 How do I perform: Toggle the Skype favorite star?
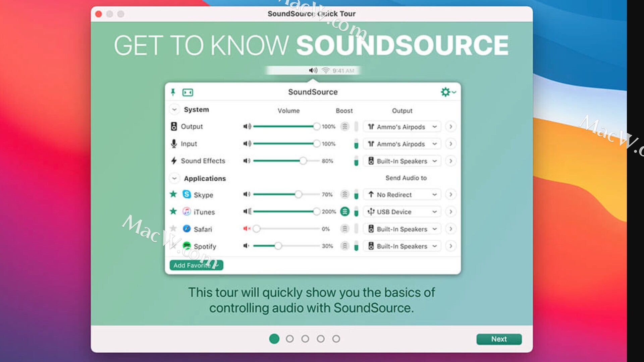(x=173, y=194)
